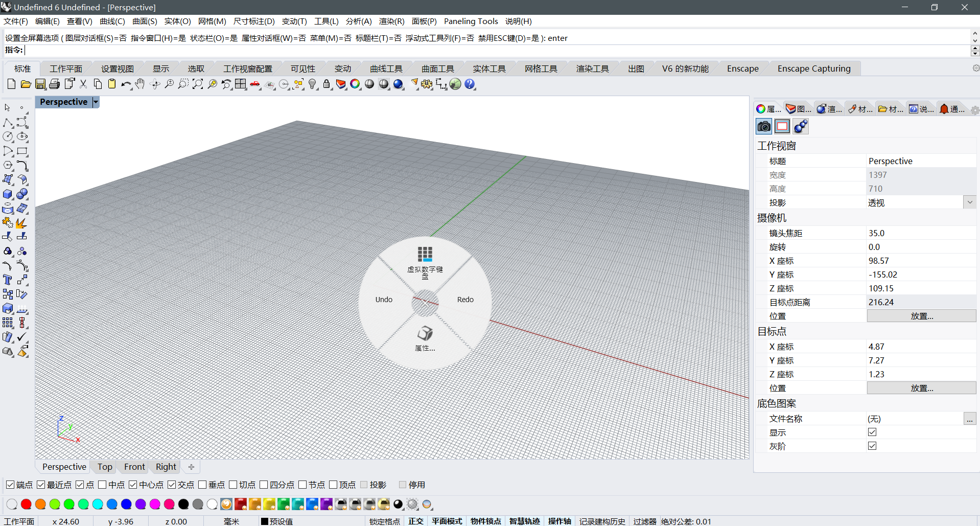
Task: Click the Paste clipboard icon
Action: [x=112, y=84]
